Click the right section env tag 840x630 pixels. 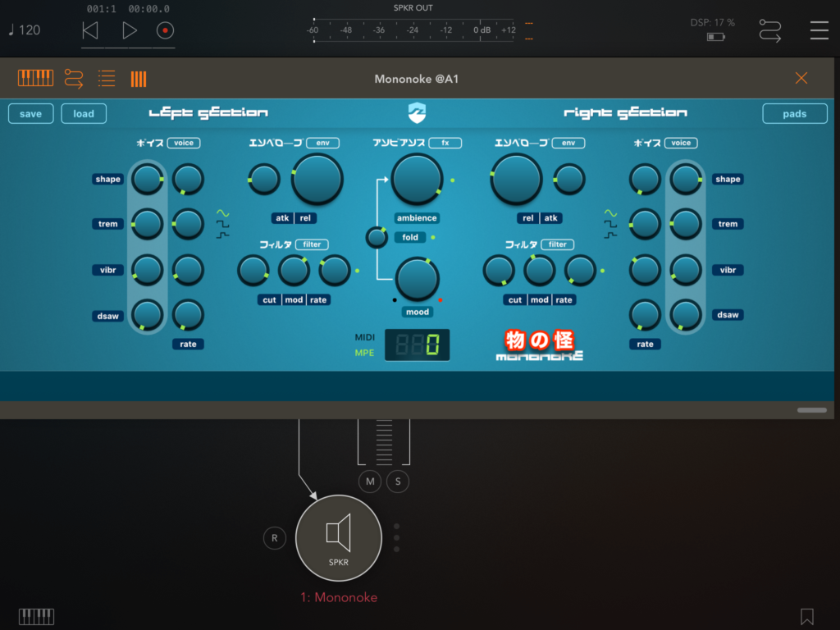tap(568, 143)
